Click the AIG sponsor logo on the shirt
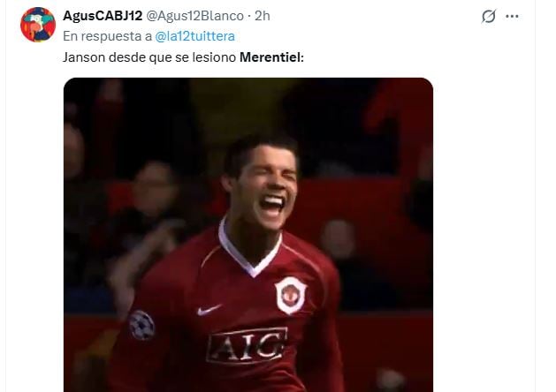This screenshot has height=392, width=556. (x=247, y=346)
